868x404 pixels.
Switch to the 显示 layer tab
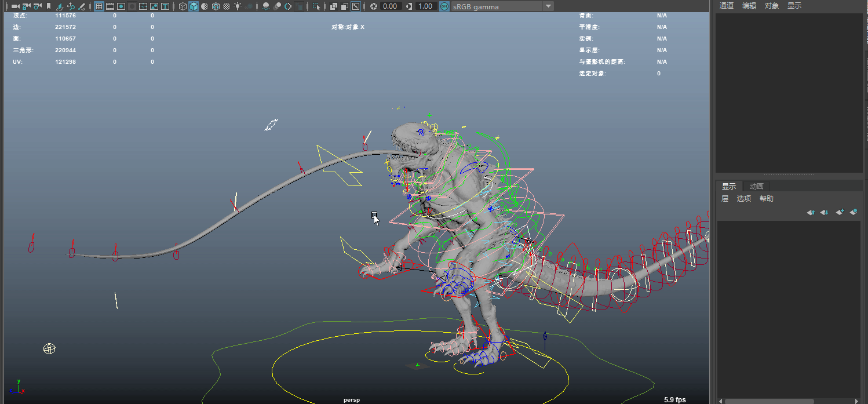(729, 186)
